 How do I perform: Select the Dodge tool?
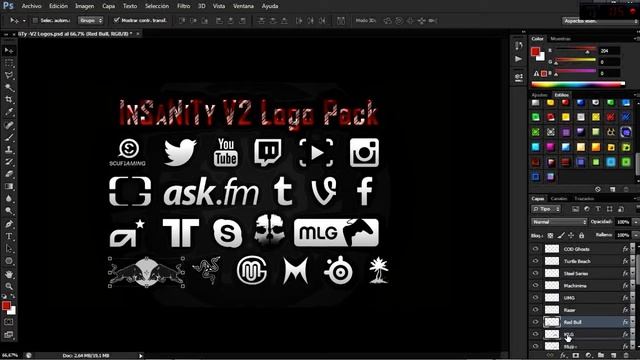[9, 211]
